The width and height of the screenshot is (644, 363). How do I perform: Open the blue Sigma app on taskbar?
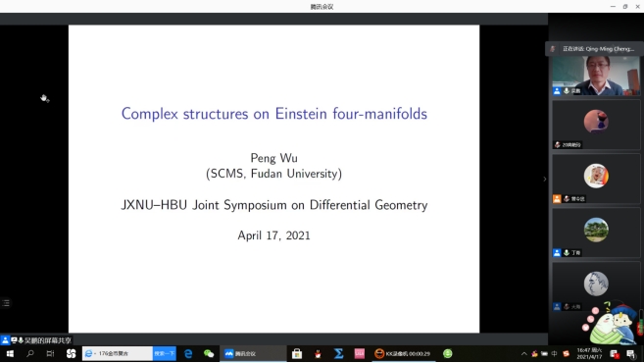point(338,353)
